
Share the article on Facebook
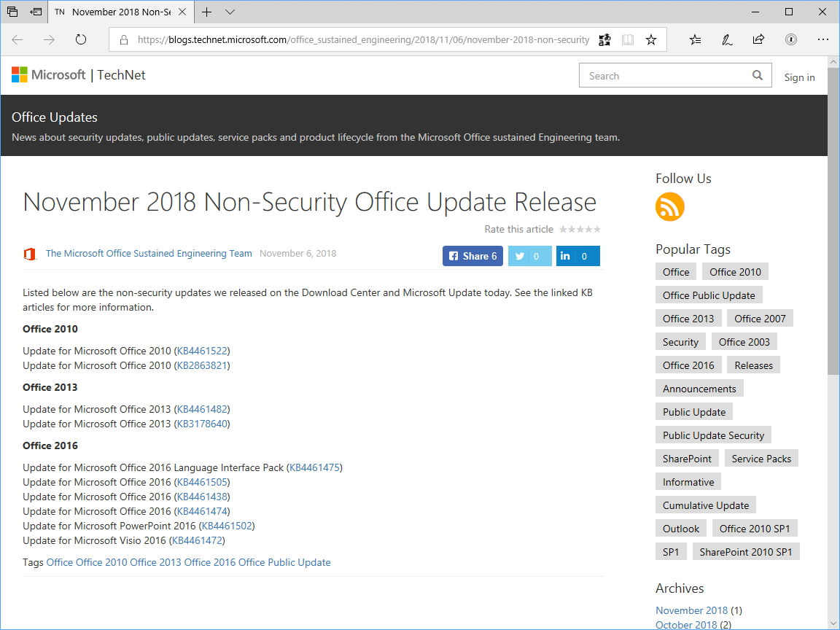coord(472,256)
